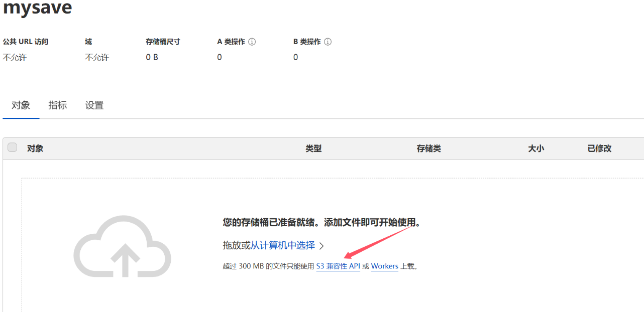Viewport: 644px width, 312px height.
Task: Click the 从计算机中选择 upload link
Action: click(x=283, y=245)
